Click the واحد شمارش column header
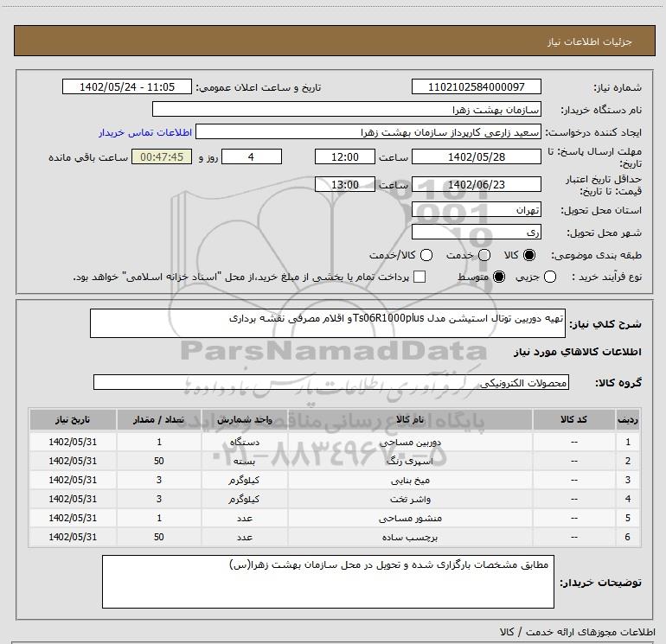Screen dimensions: 666x644 pyautogui.click(x=245, y=419)
